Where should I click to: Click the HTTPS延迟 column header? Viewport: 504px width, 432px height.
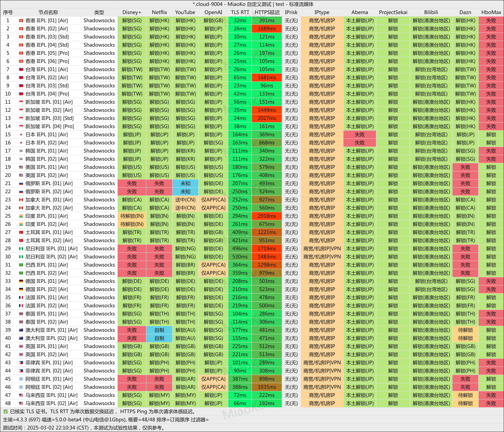267,12
